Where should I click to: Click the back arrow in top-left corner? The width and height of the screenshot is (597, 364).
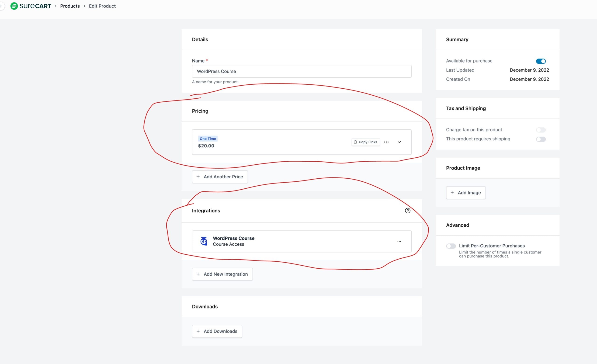pos(1,6)
